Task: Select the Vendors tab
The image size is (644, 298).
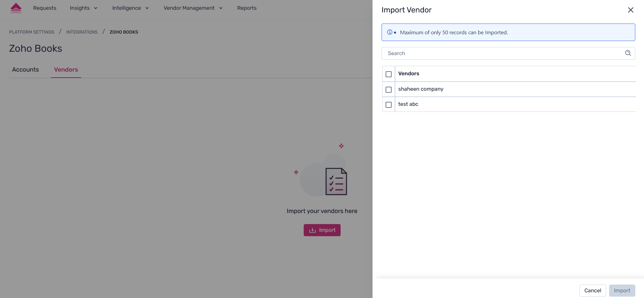Action: coord(66,70)
